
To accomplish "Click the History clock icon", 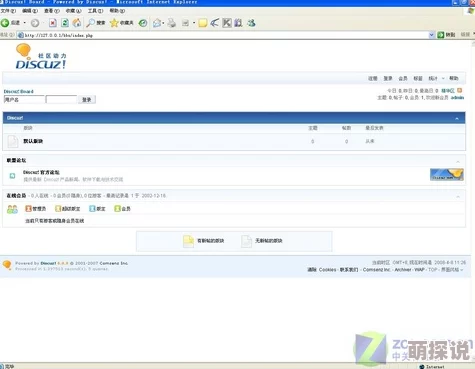I will coord(143,23).
